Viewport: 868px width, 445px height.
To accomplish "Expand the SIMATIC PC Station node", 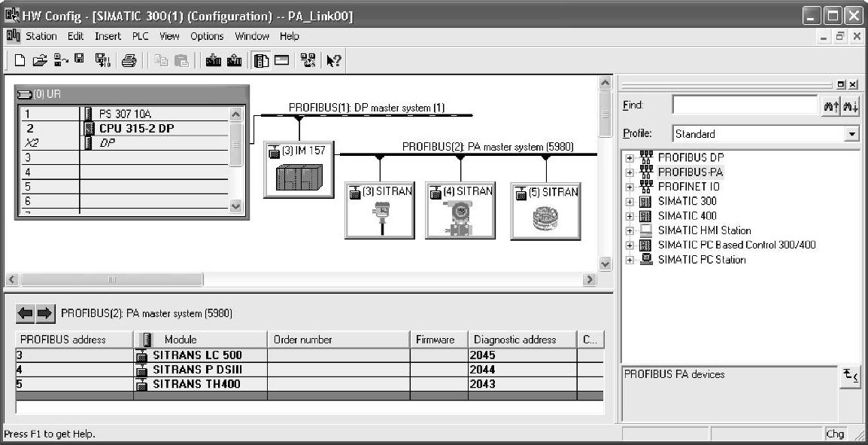I will [630, 260].
